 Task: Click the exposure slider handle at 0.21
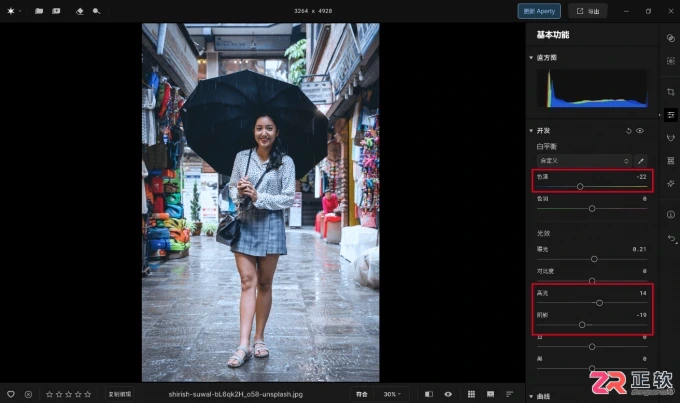coord(594,259)
